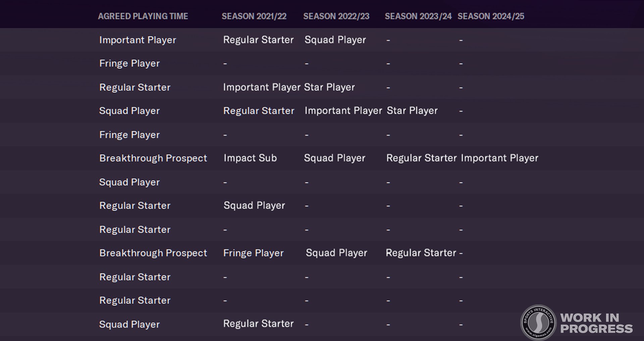644x341 pixels.
Task: Select the Season 2022/23 column header
Action: tap(336, 16)
